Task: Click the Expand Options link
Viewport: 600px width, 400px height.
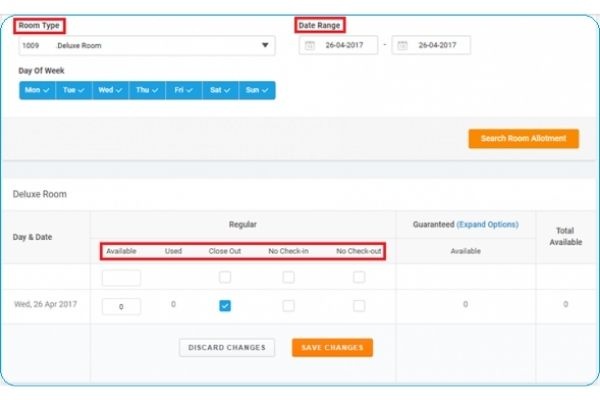Action: [x=488, y=225]
